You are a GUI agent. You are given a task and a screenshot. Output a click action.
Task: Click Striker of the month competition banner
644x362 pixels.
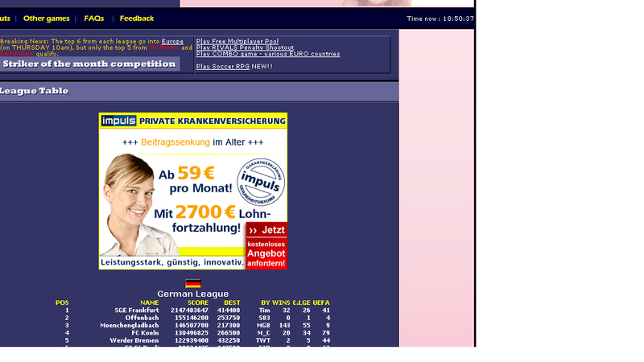pyautogui.click(x=89, y=64)
